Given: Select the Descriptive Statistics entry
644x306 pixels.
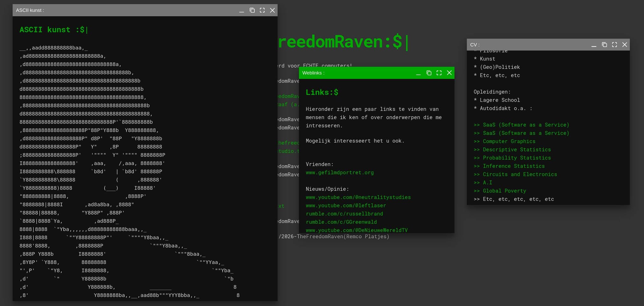Looking at the screenshot, I should [x=512, y=150].
